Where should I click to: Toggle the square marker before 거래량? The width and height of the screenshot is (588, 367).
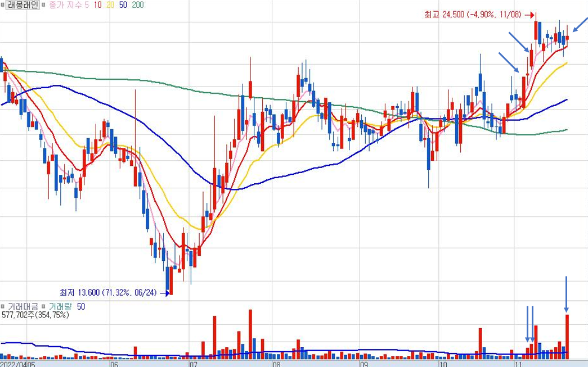43,307
